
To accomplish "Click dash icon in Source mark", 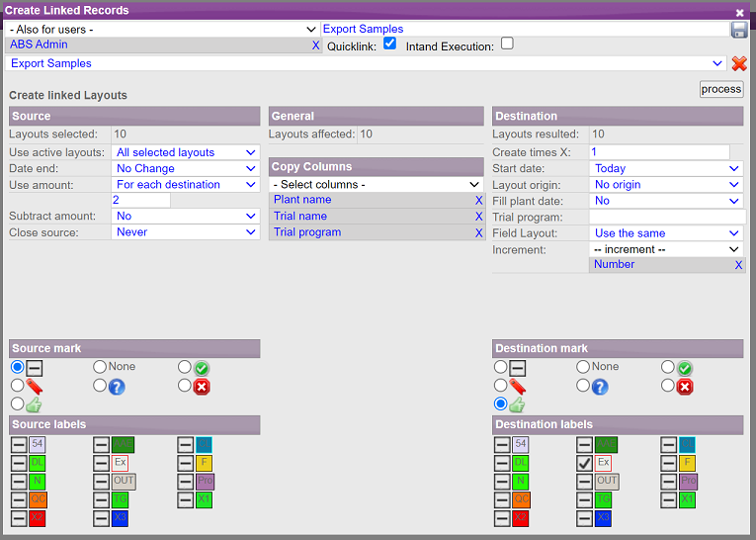I will click(x=35, y=368).
